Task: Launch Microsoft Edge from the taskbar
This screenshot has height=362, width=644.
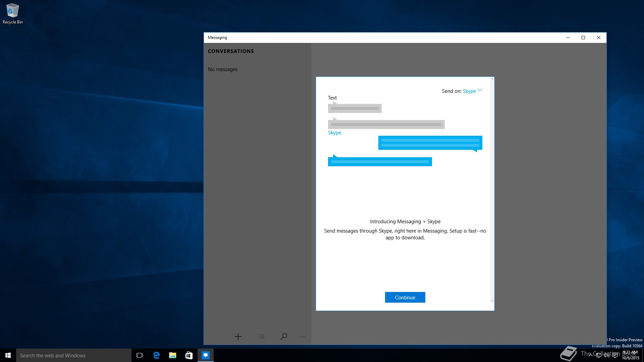Action: 156,355
